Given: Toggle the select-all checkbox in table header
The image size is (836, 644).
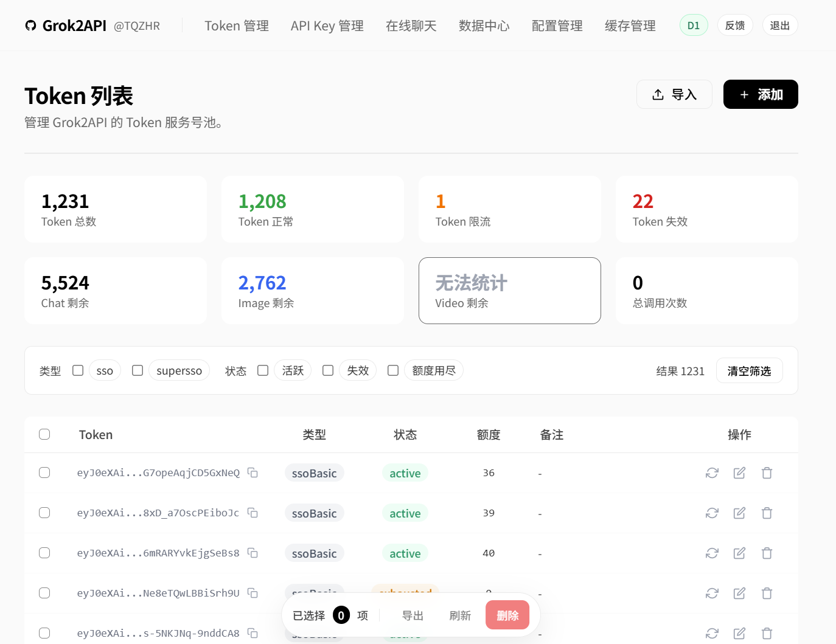Looking at the screenshot, I should (x=44, y=434).
